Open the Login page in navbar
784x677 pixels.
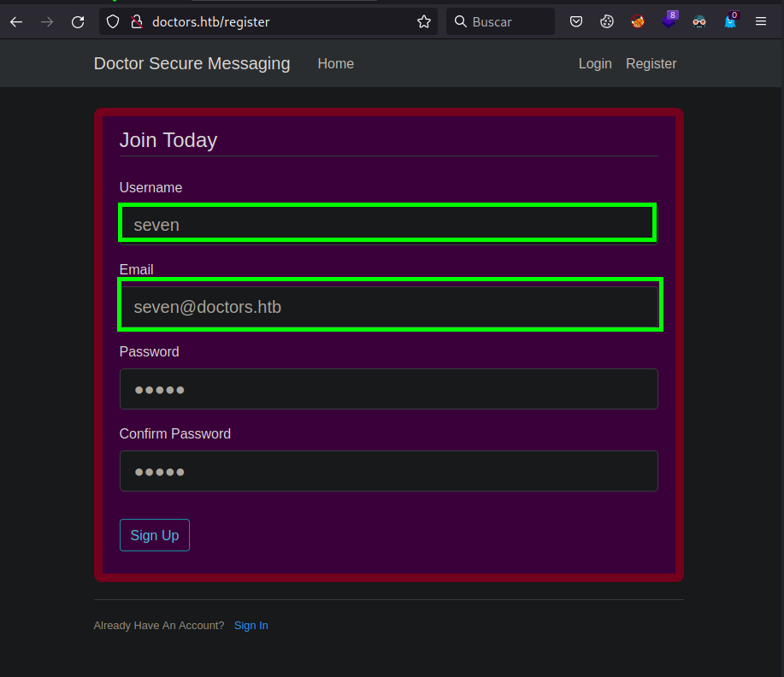tap(595, 64)
